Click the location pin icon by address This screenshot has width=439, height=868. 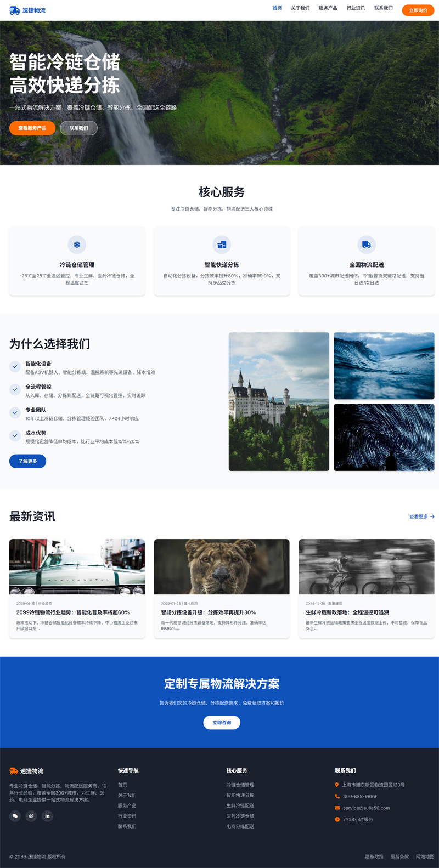point(337,785)
